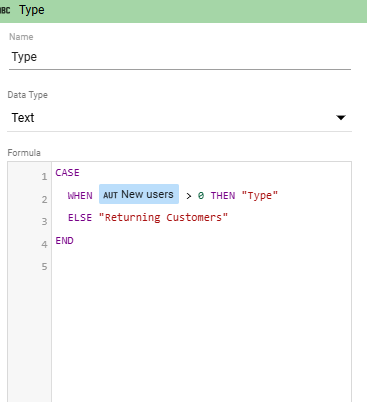Click the number 0 in the formula
This screenshot has height=402, width=367.
201,195
